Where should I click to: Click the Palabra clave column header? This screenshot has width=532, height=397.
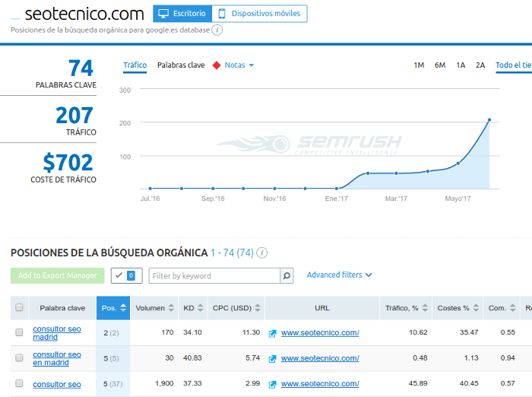pos(62,308)
